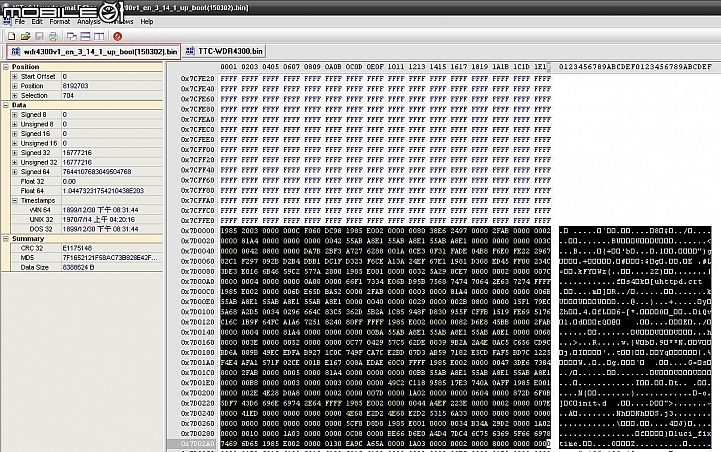
Task: Open the Analysis menu
Action: point(89,22)
